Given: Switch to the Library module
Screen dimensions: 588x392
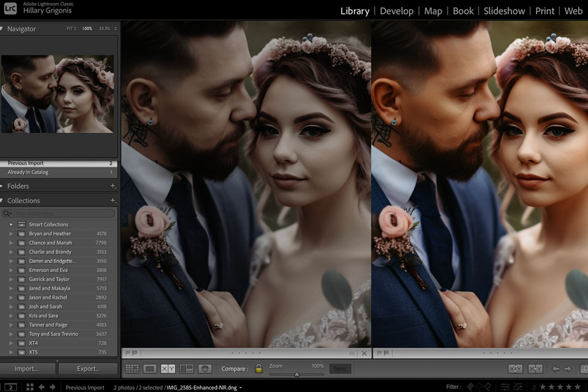Looking at the screenshot, I should [355, 11].
